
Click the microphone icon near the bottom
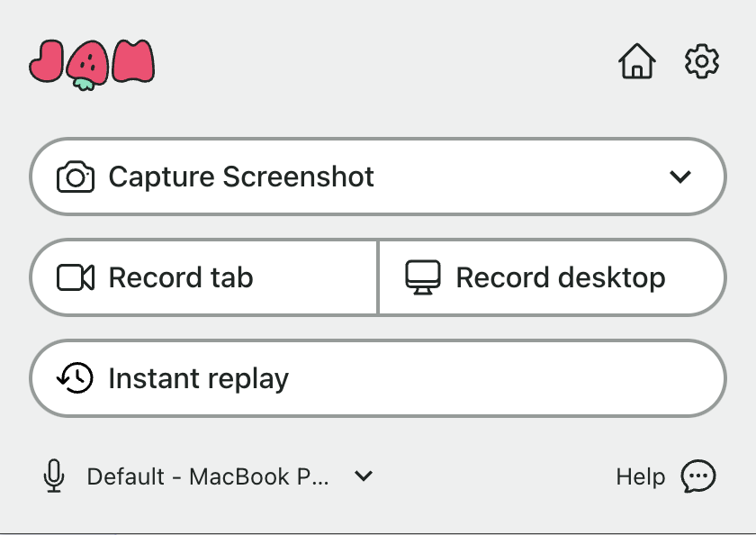click(54, 476)
